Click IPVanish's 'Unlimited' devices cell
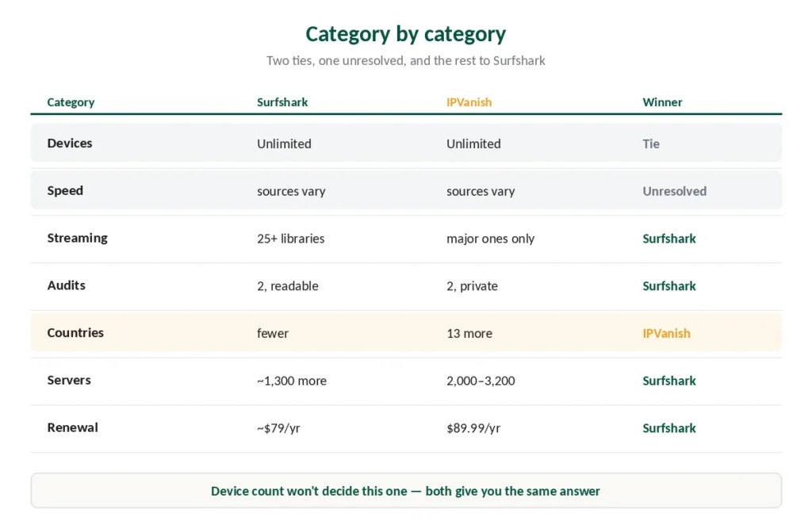The image size is (812, 528). click(474, 143)
